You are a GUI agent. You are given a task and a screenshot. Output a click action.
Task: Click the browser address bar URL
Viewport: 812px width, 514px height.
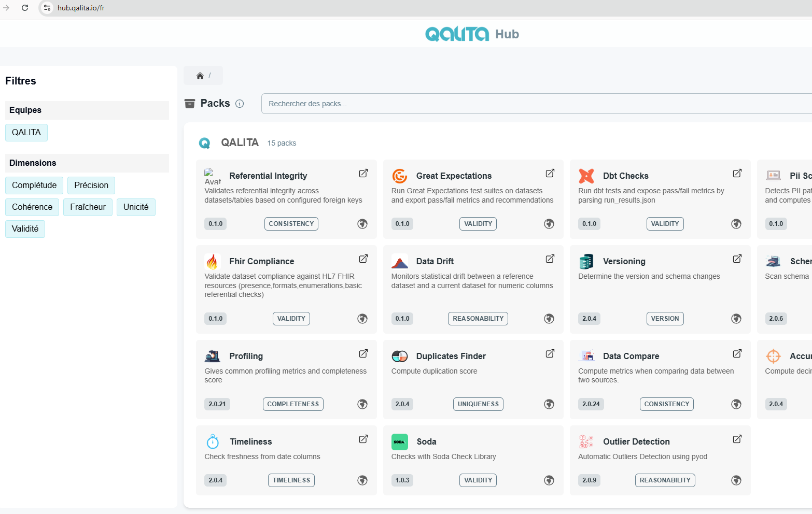(81, 8)
